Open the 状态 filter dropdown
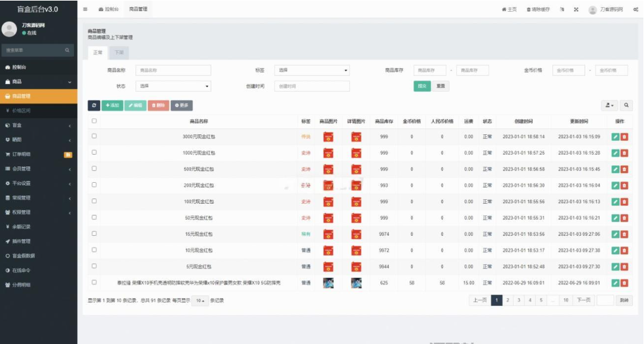Image resolution: width=644 pixels, height=344 pixels. coord(173,86)
